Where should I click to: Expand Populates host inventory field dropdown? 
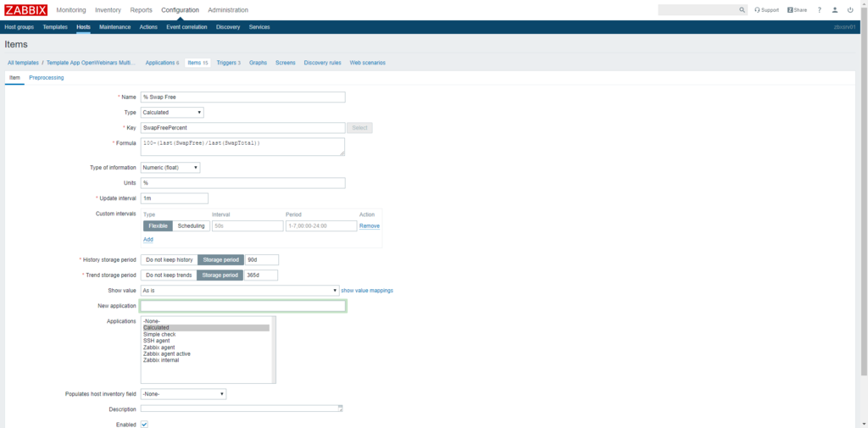tap(183, 394)
